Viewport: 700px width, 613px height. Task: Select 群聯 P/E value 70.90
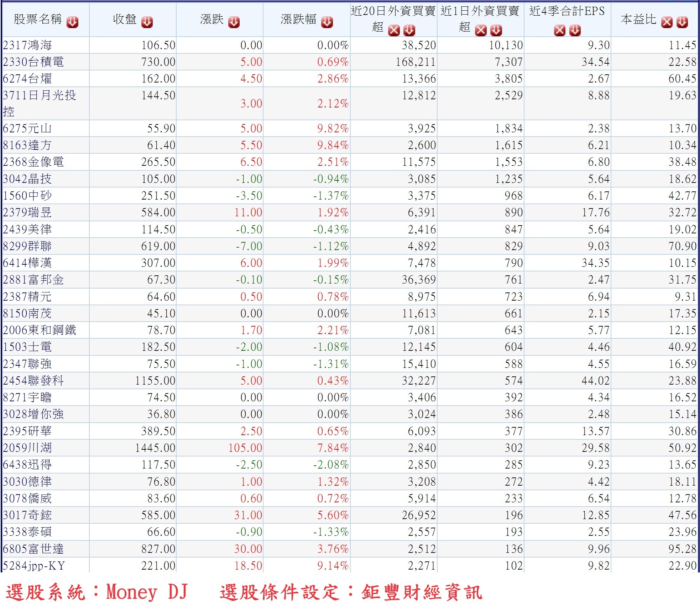[x=682, y=246]
